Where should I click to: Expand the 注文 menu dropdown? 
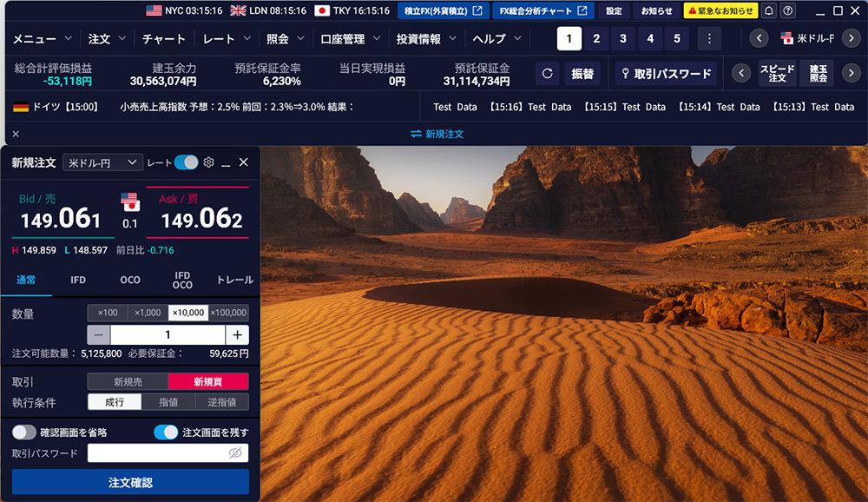107,39
